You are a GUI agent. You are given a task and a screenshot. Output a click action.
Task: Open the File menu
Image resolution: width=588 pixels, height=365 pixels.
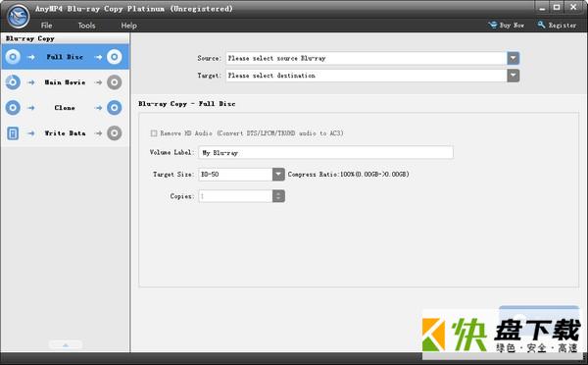coord(46,26)
